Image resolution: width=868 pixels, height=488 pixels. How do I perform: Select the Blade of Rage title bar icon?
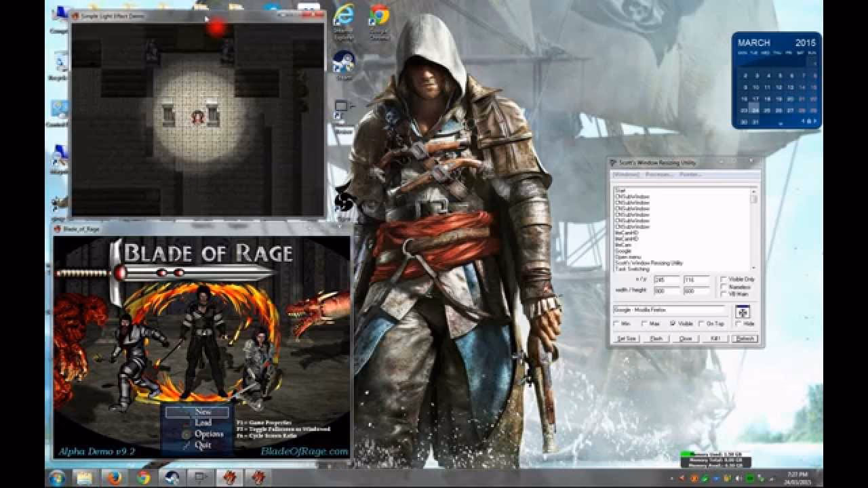58,229
